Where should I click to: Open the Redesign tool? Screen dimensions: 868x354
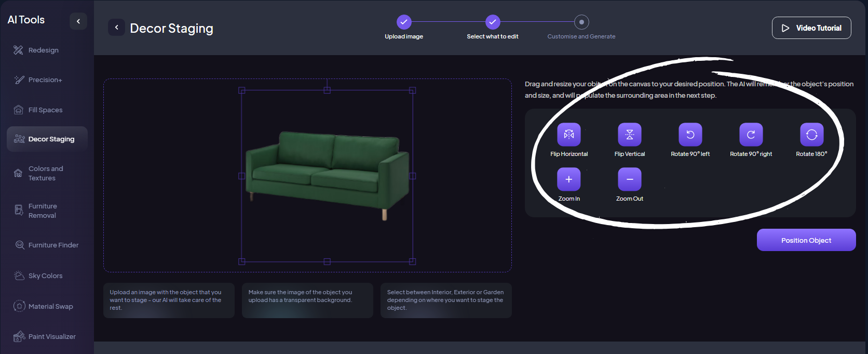coord(44,50)
